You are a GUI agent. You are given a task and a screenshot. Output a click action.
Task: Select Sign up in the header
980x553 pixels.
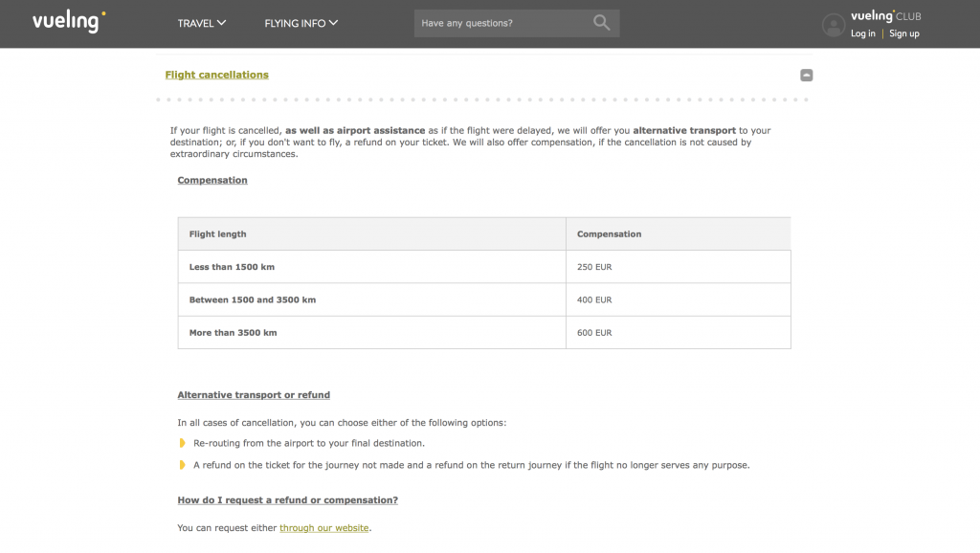(x=903, y=33)
